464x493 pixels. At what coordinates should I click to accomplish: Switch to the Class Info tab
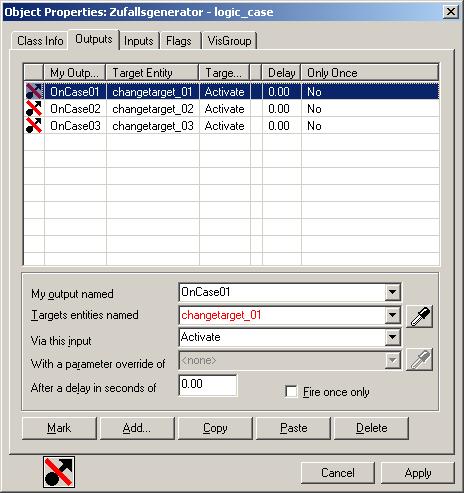click(x=40, y=41)
